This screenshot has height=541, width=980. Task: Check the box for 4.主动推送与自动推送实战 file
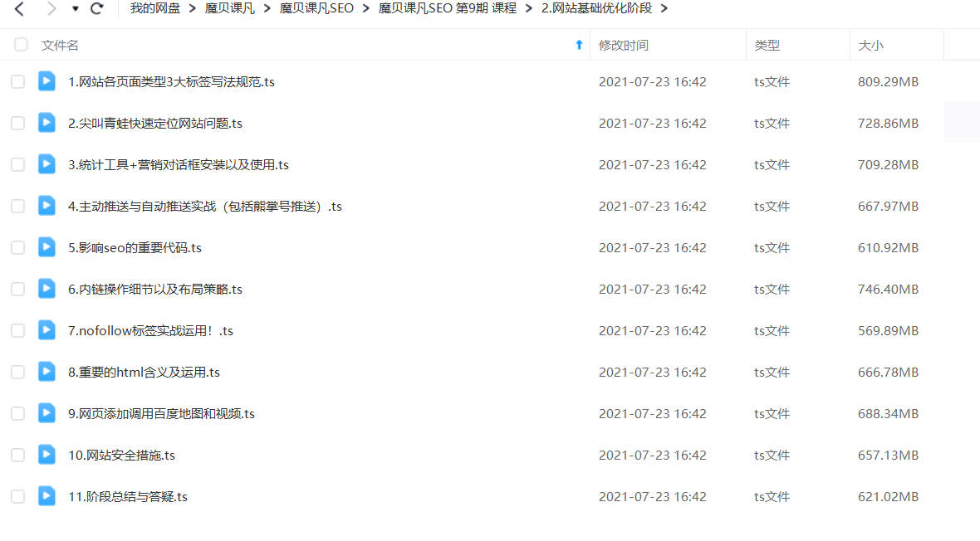pos(18,206)
